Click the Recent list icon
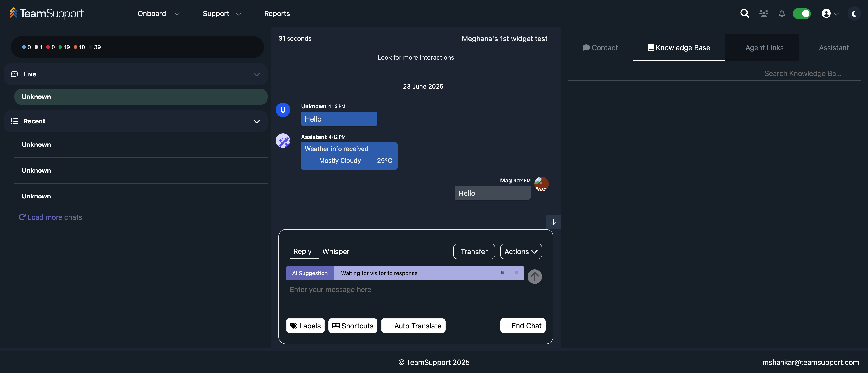 pos(14,121)
